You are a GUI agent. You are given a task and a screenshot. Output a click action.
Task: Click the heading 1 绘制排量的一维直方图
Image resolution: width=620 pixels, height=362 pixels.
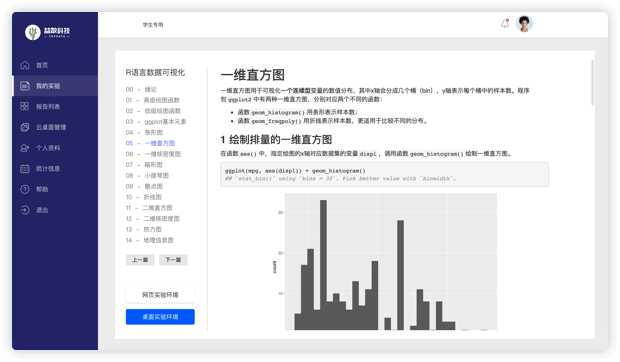[276, 140]
